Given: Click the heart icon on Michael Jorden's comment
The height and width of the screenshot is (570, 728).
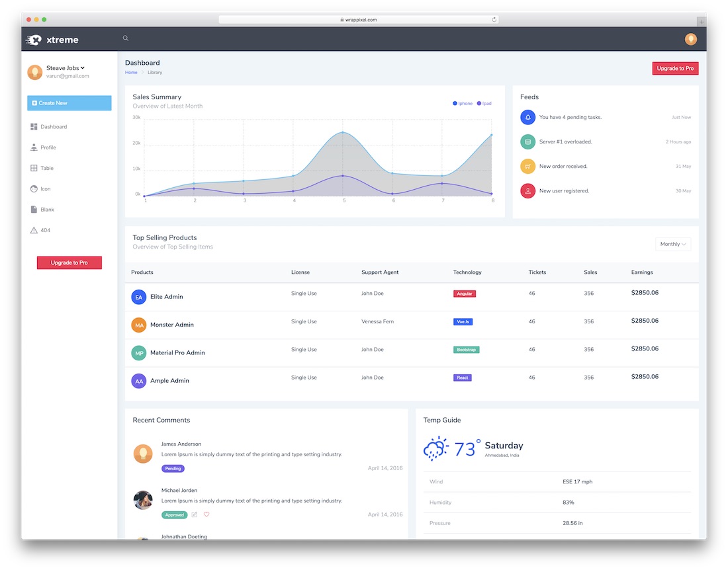Looking at the screenshot, I should (x=206, y=514).
